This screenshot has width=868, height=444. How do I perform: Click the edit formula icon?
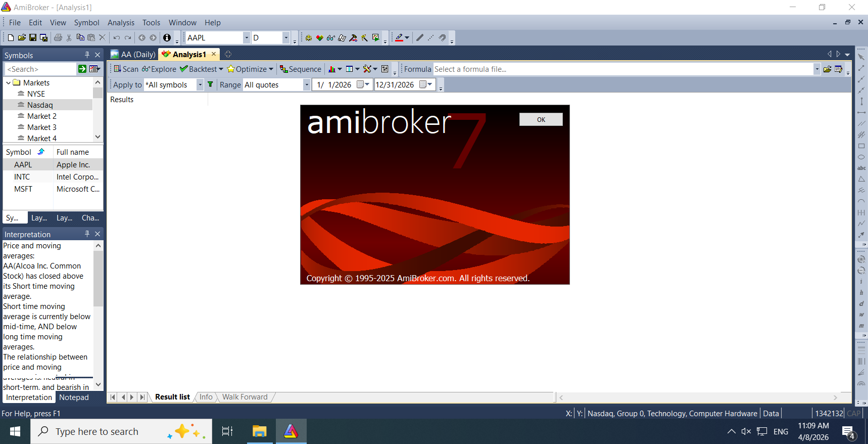839,69
